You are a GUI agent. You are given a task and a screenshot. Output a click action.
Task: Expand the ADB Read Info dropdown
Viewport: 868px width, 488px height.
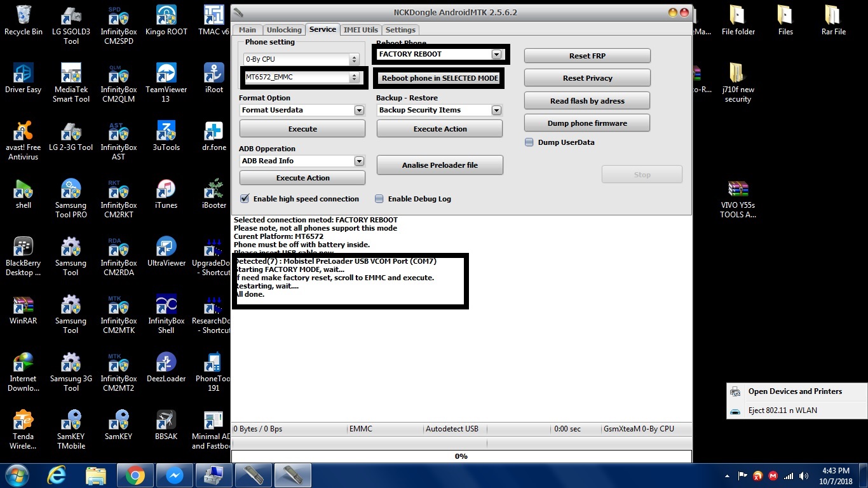[x=302, y=161]
